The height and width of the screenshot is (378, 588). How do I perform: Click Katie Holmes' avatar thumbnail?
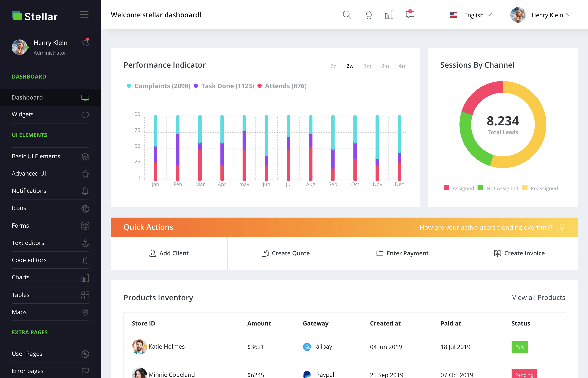pos(139,347)
